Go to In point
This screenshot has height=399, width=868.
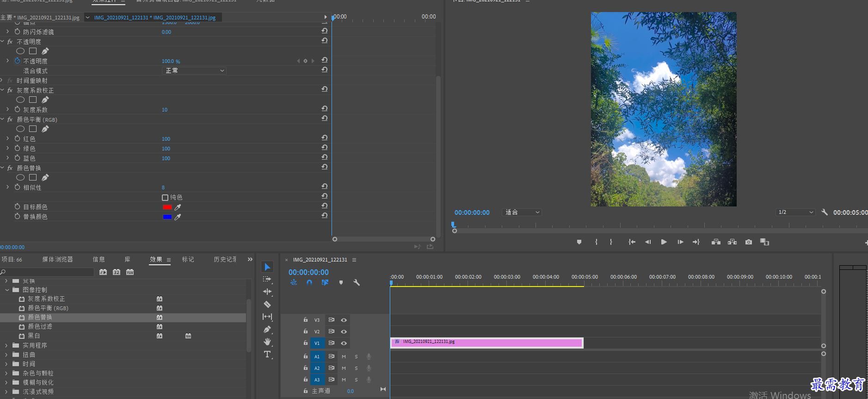click(632, 242)
